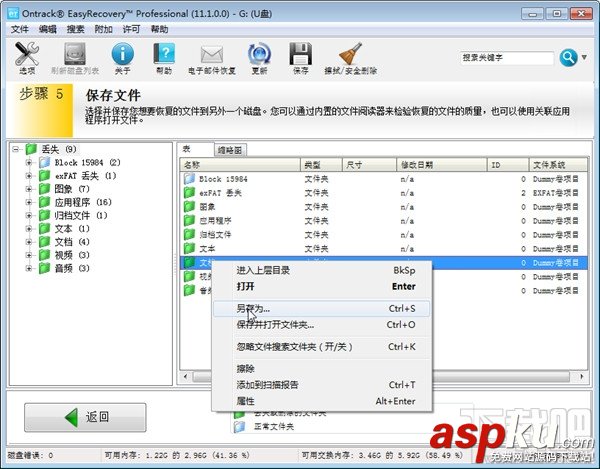Viewport: 600px width, 469px height.
Task: Click 图象 folder icon in file list
Action: click(189, 207)
